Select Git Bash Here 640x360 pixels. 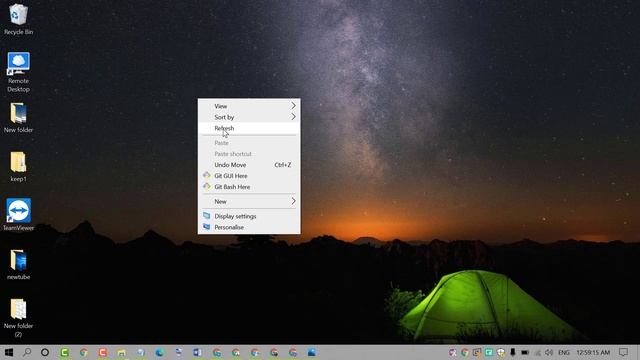[249, 187]
